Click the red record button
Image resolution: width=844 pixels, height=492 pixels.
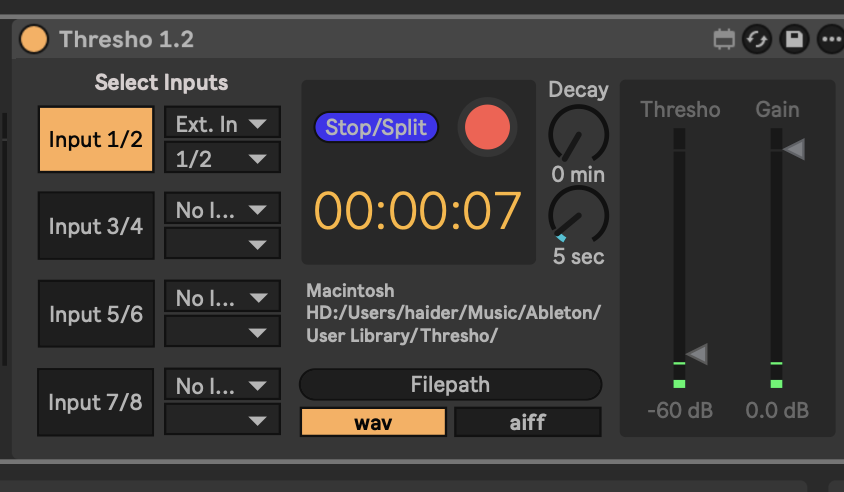pos(487,127)
